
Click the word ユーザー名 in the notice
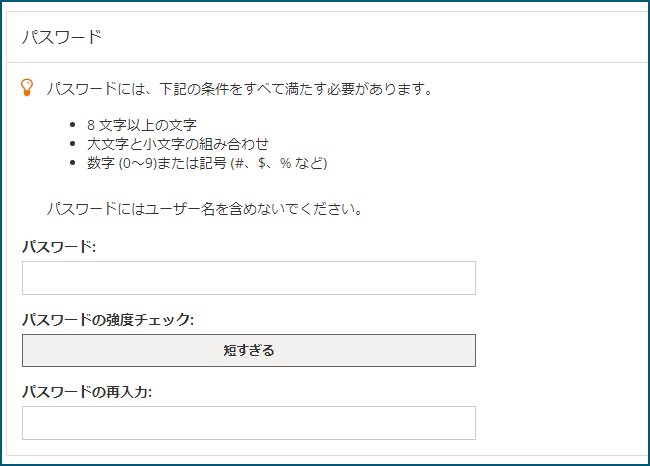[x=180, y=209]
